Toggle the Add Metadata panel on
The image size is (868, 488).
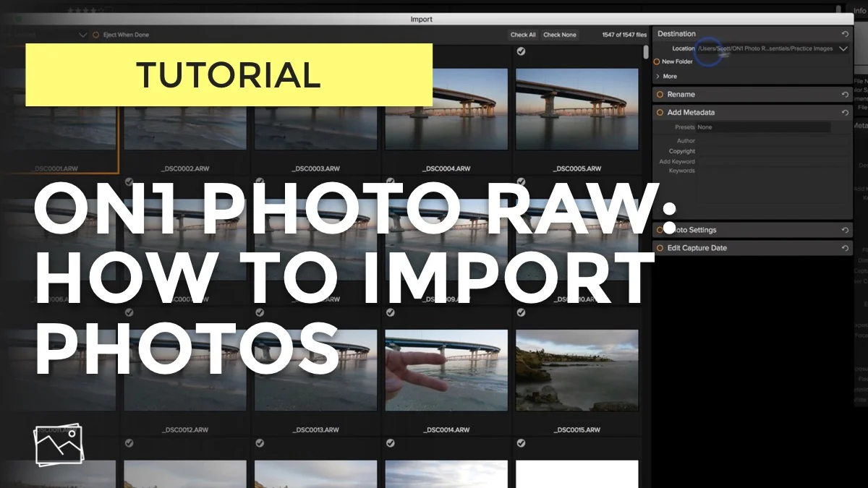659,112
